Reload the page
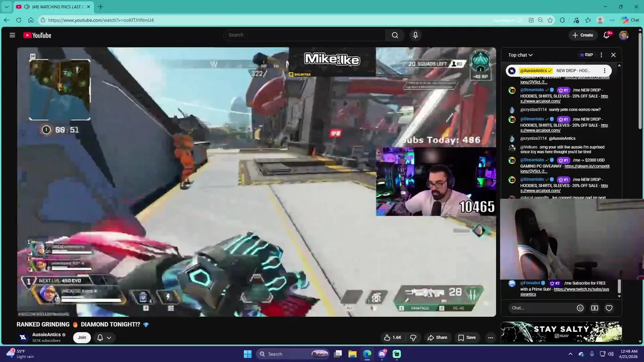The width and height of the screenshot is (644, 362). (x=19, y=20)
